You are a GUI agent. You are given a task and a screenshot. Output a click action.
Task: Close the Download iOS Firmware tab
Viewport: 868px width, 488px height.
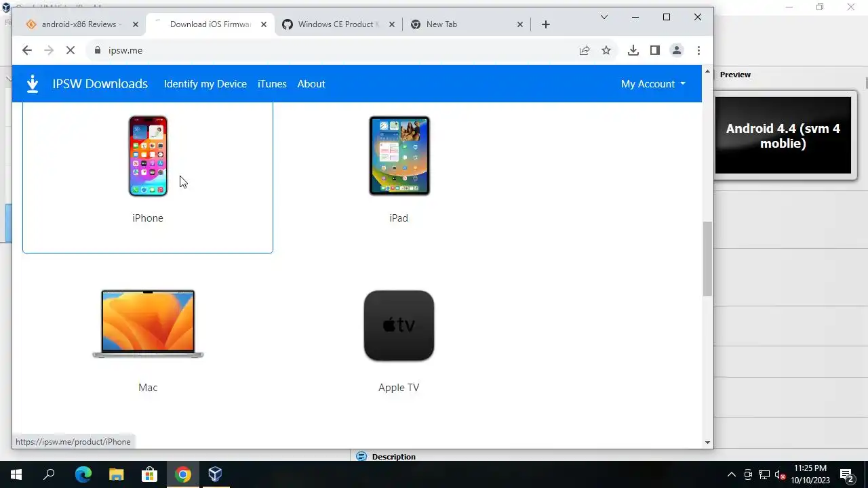pos(264,24)
